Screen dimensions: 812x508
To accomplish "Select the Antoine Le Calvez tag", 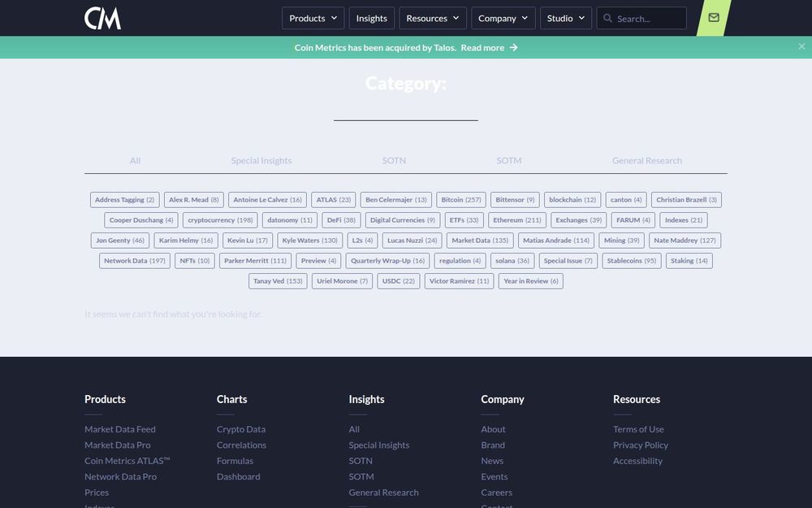I will (x=267, y=200).
